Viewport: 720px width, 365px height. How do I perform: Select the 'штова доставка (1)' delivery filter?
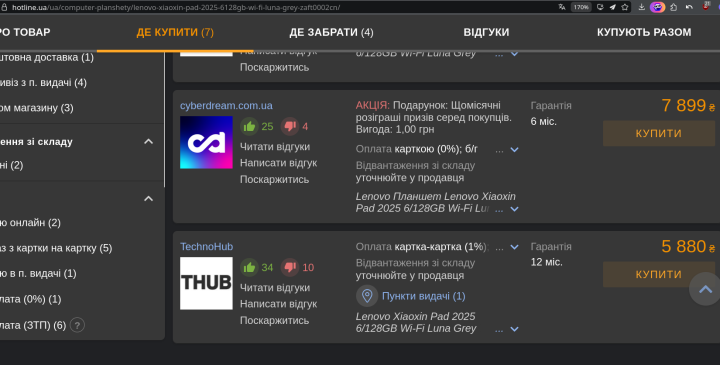(x=47, y=57)
